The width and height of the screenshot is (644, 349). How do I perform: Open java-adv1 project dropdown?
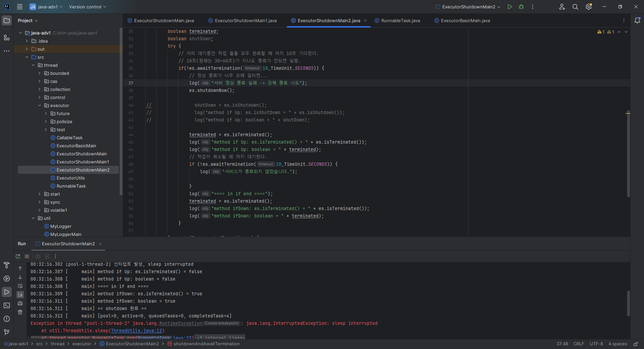[46, 7]
